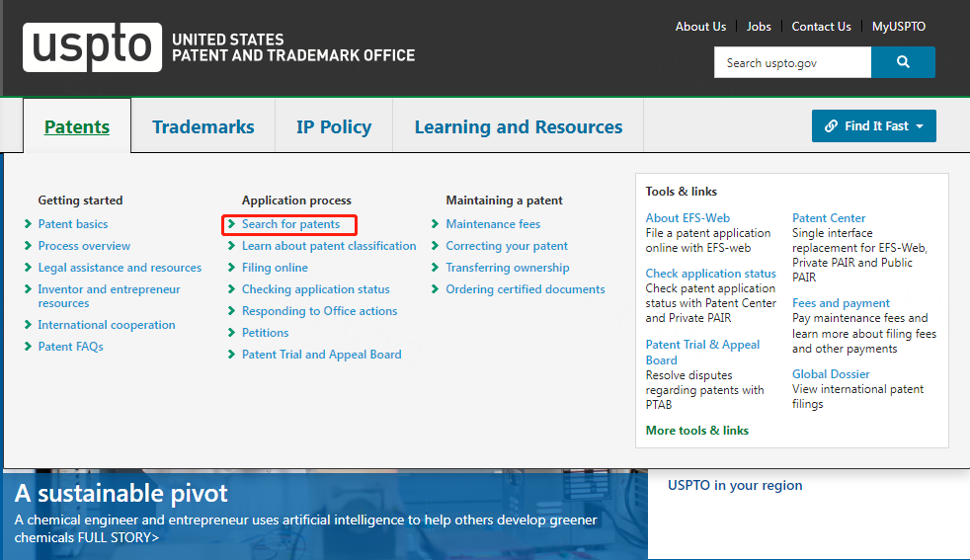Click the green chevron beside Patent basics
The height and width of the screenshot is (560, 970).
(28, 224)
